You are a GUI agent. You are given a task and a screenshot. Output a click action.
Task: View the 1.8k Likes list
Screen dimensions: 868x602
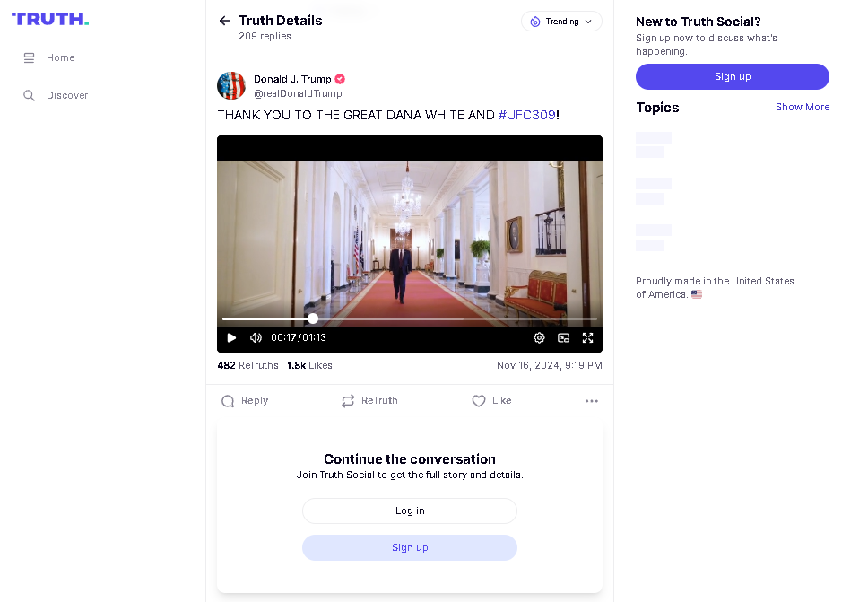pos(309,365)
